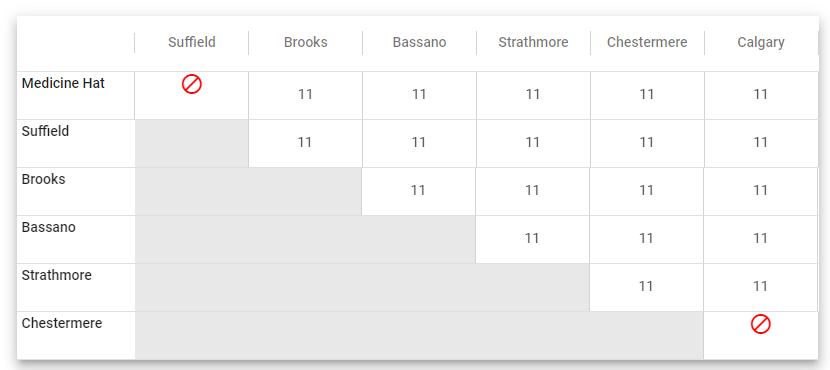This screenshot has width=830, height=370.
Task: Click the Bassano column header
Action: tap(419, 42)
